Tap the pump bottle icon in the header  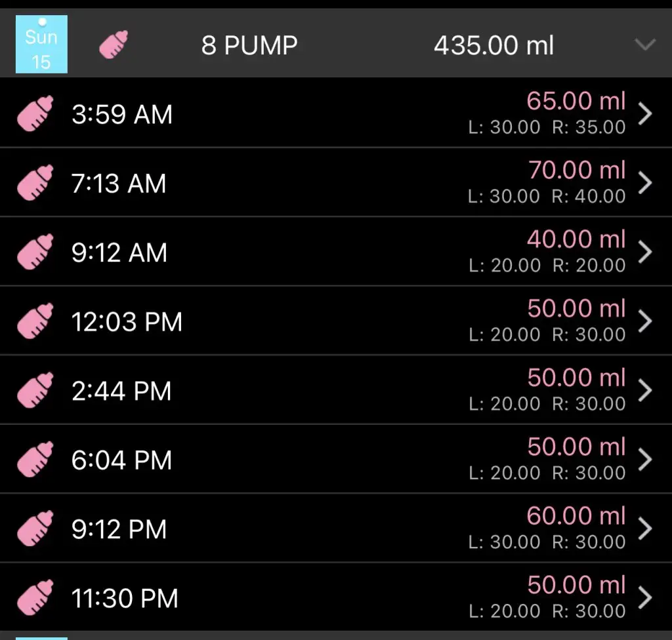tap(114, 45)
